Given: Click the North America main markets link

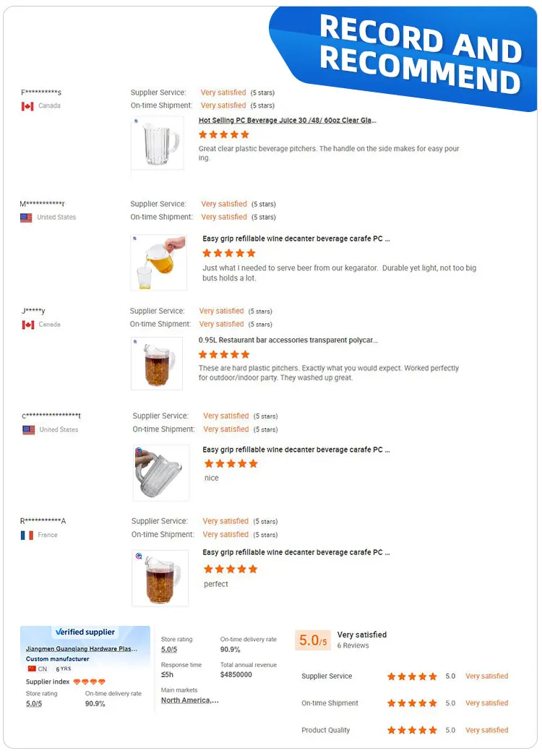Looking at the screenshot, I should point(189,700).
